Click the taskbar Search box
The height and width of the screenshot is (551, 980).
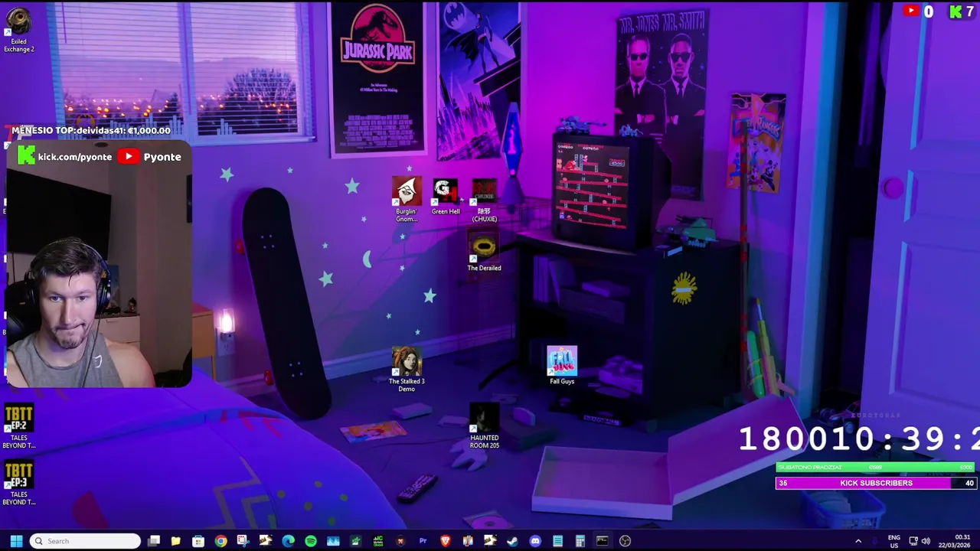[85, 541]
